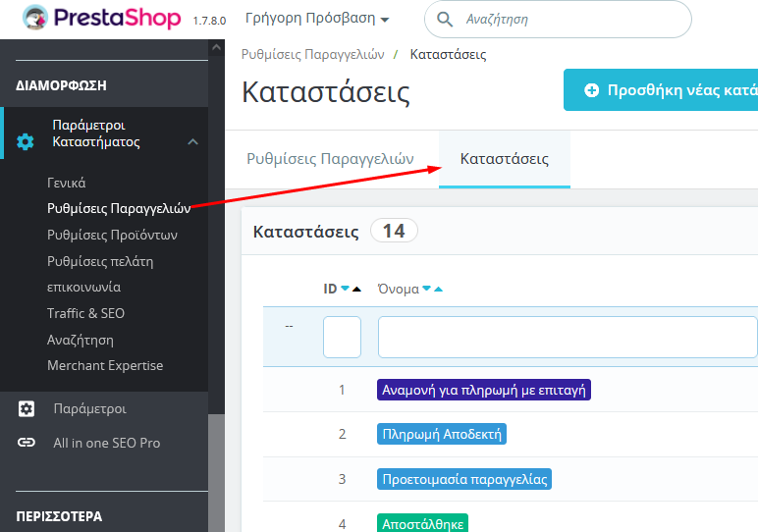Click the search magnifier icon
The image size is (758, 532).
pyautogui.click(x=444, y=20)
